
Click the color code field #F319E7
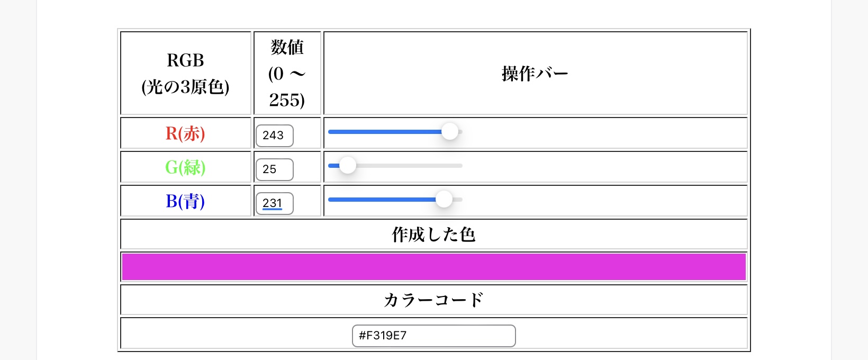point(434,336)
